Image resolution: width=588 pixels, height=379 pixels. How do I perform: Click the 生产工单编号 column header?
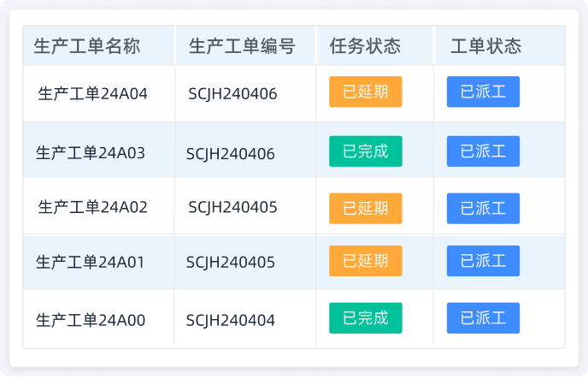(x=242, y=46)
